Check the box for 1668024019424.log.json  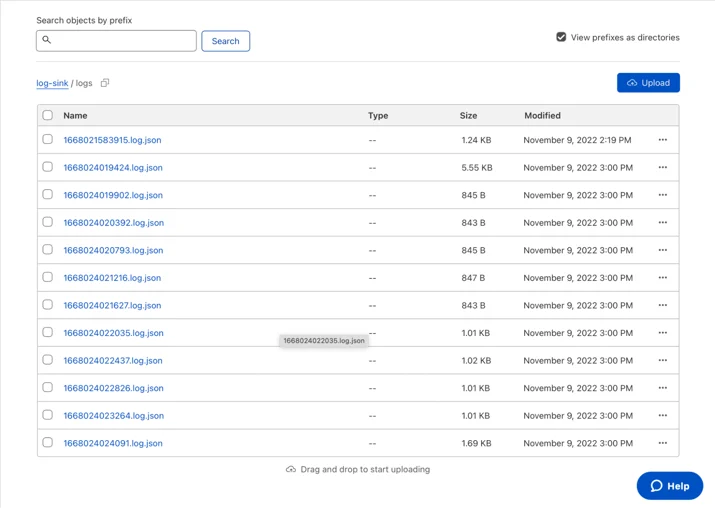[x=47, y=167]
